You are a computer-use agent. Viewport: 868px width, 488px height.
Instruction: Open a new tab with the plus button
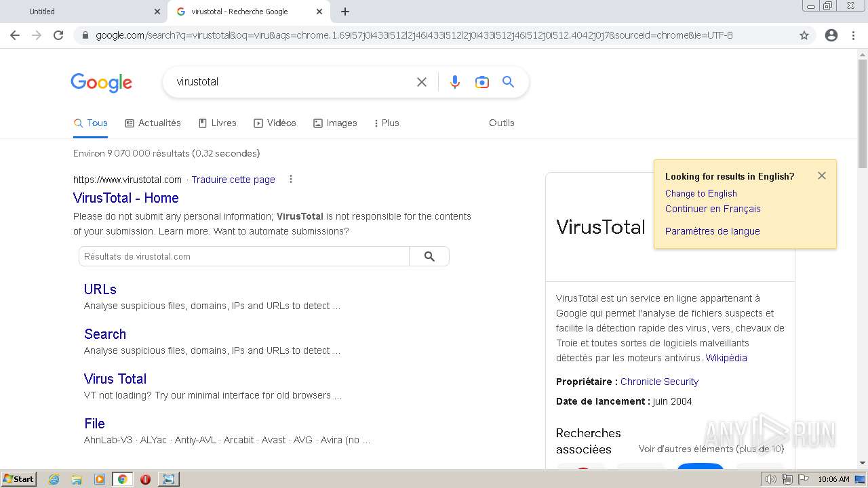tap(345, 12)
